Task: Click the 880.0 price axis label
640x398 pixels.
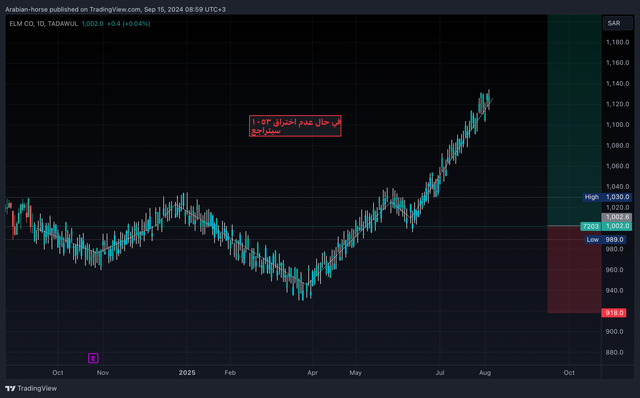Action: (614, 353)
